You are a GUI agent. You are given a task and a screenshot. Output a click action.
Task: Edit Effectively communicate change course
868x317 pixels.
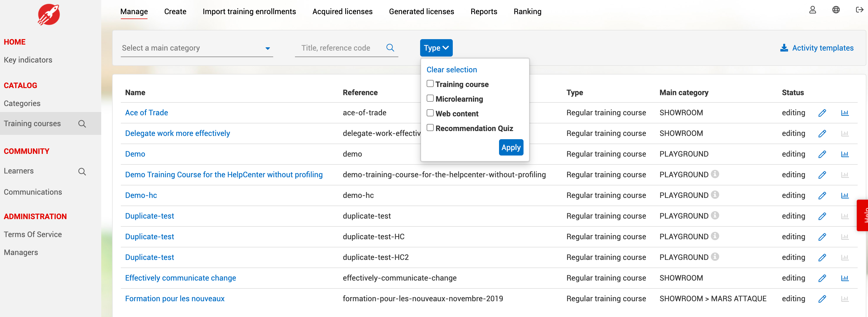coord(822,278)
